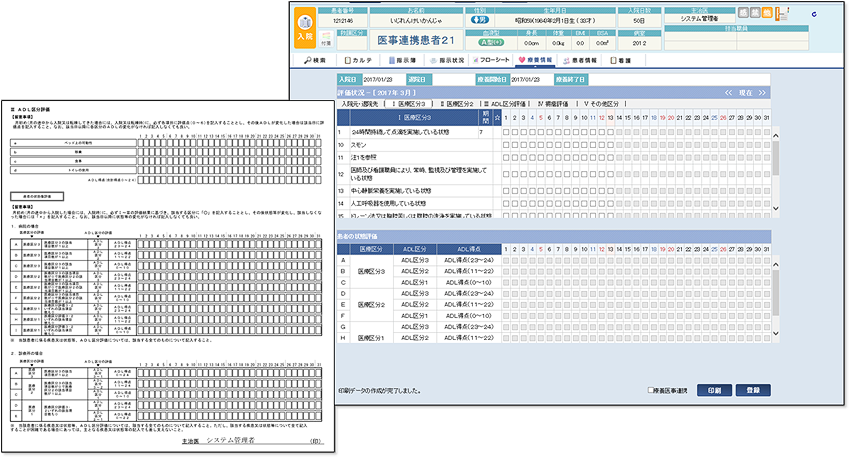850x458 pixels.
Task: Click the orange 入院 status icon
Action: [x=305, y=28]
